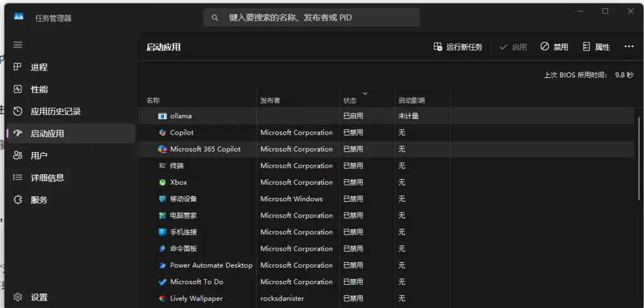This screenshot has width=644, height=308.
Task: Select the 'Copilot' name text
Action: click(182, 133)
